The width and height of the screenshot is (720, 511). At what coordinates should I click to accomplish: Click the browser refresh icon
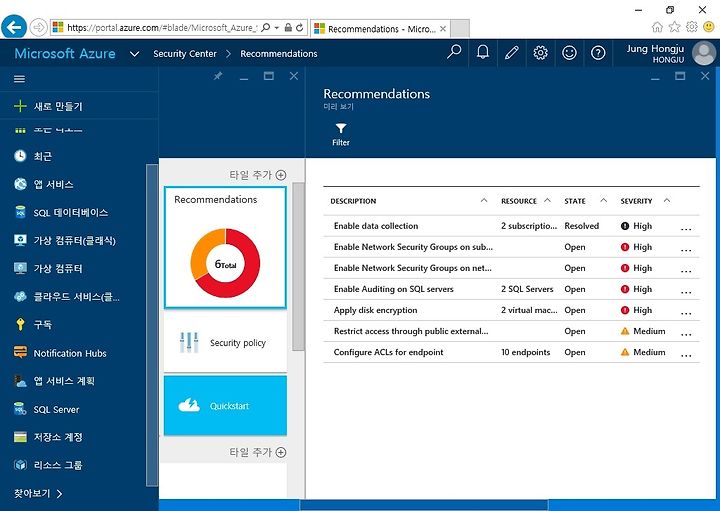click(x=300, y=28)
